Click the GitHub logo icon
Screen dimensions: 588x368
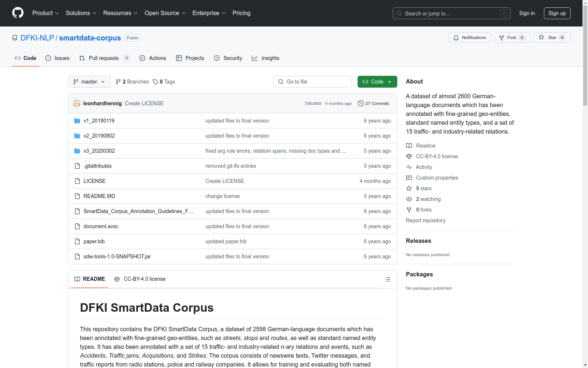[18, 13]
